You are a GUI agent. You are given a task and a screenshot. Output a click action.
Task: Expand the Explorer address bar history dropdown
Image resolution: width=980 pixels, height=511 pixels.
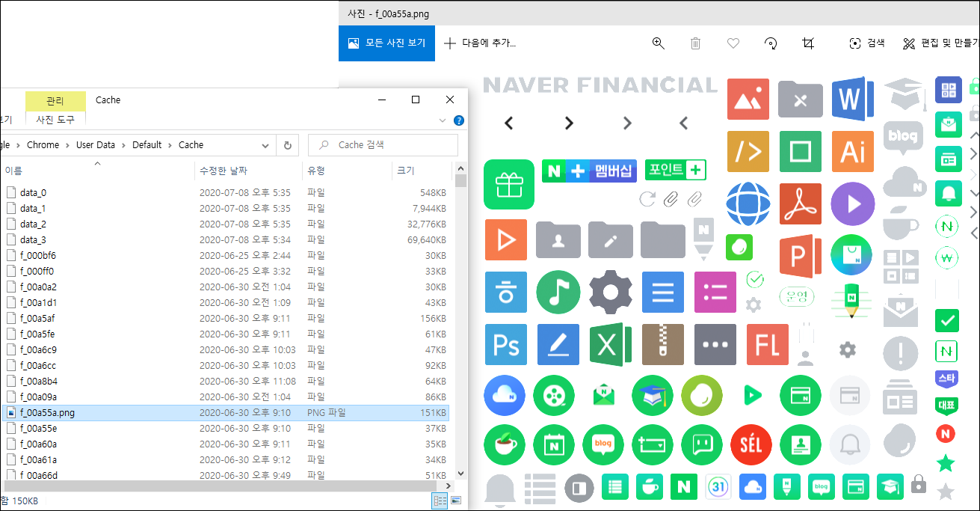coord(265,145)
